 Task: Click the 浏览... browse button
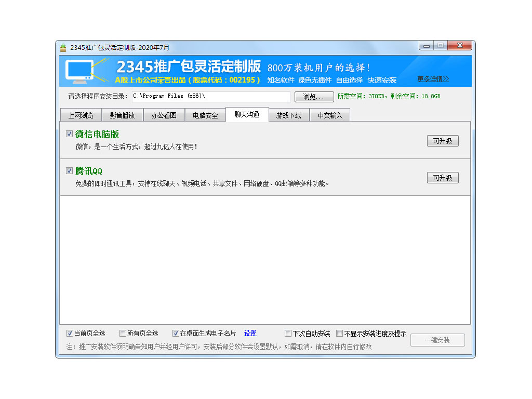314,97
